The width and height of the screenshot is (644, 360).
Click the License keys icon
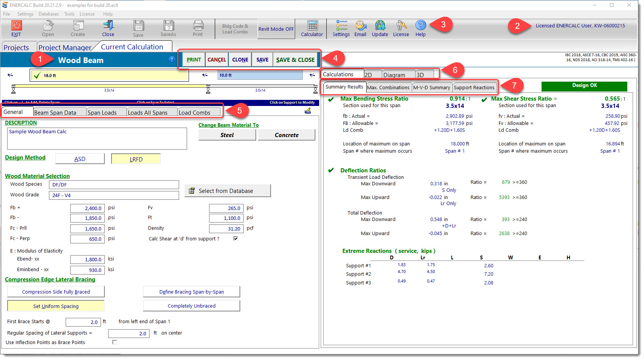401,26
